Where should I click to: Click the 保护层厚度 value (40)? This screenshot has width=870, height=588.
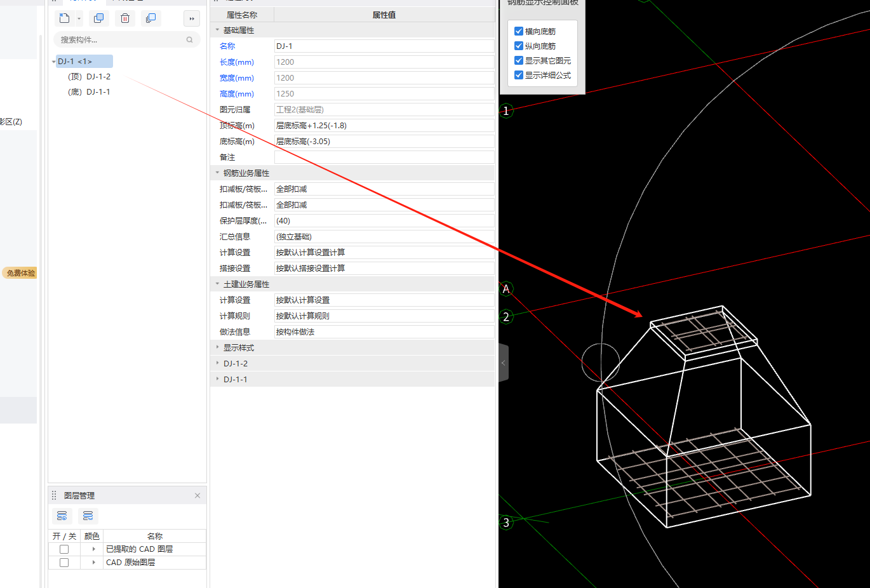point(384,220)
